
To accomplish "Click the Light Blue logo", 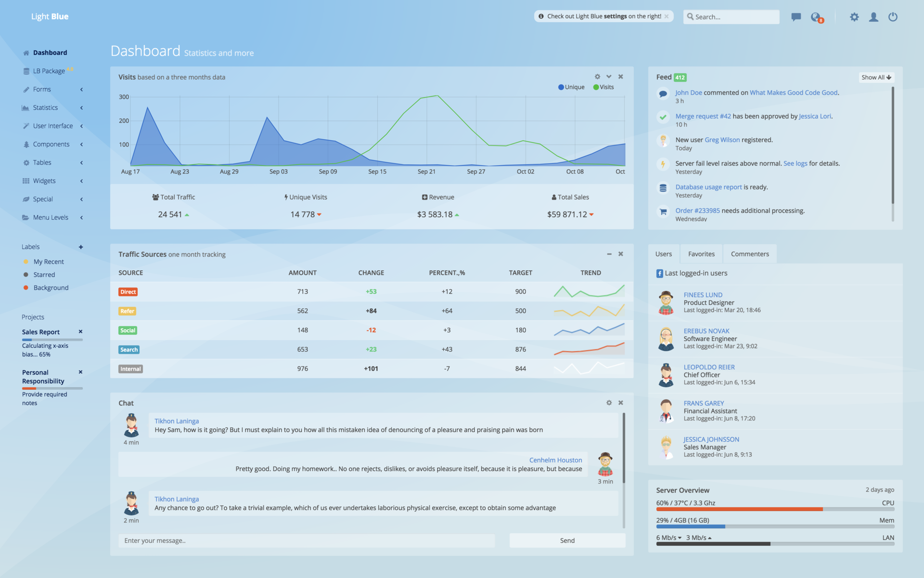I will coord(50,16).
